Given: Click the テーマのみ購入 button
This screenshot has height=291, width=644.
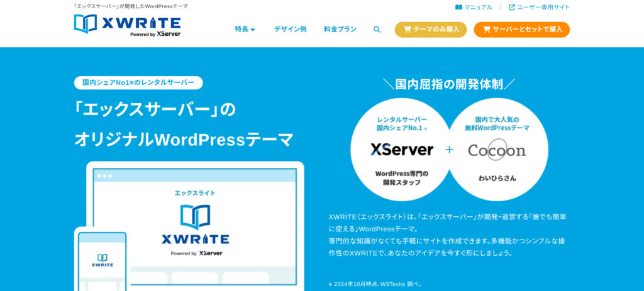Looking at the screenshot, I should 431,30.
